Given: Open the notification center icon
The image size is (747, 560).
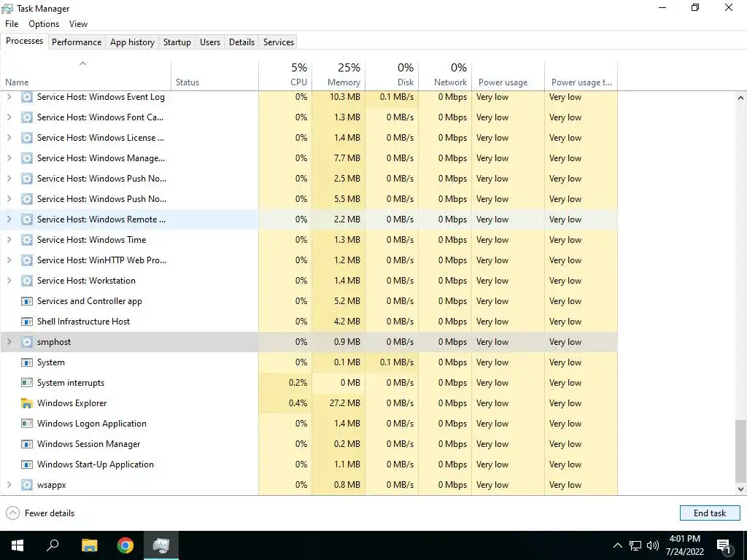Looking at the screenshot, I should [x=724, y=546].
